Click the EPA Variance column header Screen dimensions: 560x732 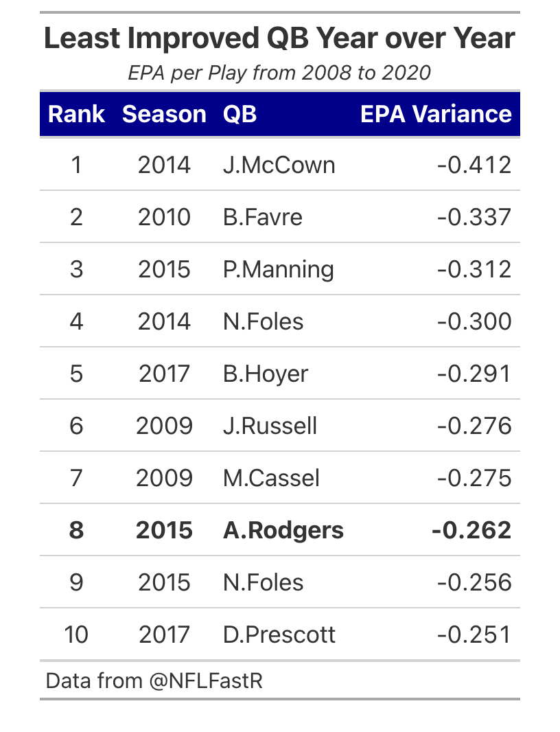[436, 114]
